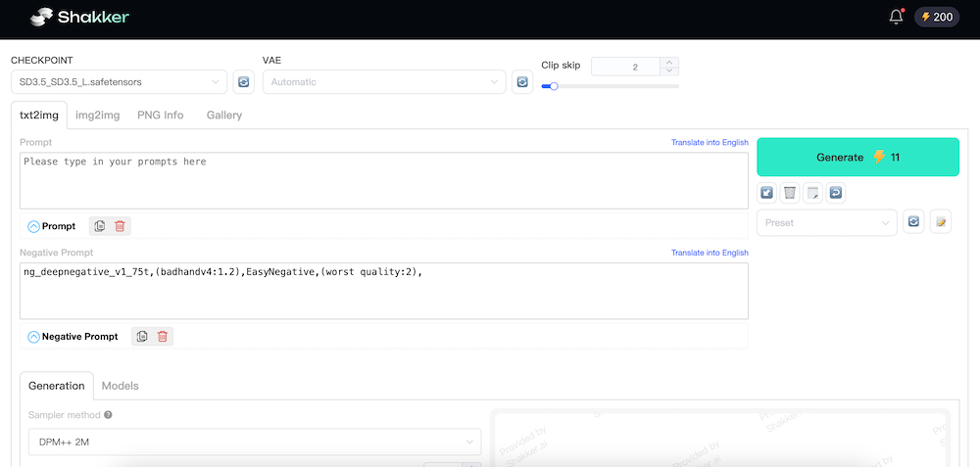Switch to the txt2img tab
This screenshot has width=980, height=467.
(39, 115)
